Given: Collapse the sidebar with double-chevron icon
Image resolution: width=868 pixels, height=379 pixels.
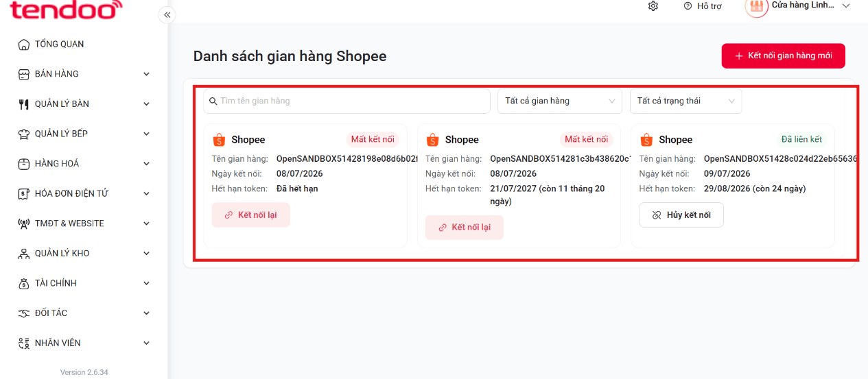Looking at the screenshot, I should click(166, 14).
